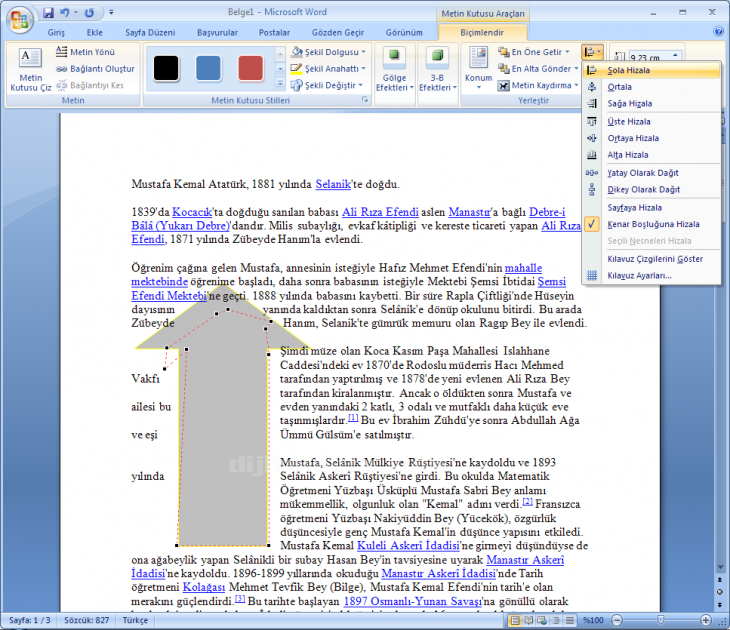Switch to full screen reading view
The image size is (730, 630).
pos(529,620)
